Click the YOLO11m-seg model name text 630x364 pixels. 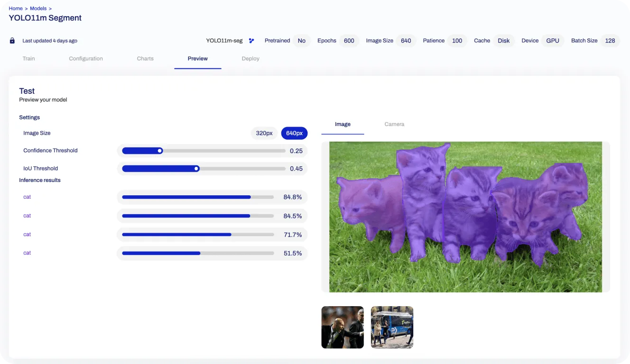click(224, 41)
